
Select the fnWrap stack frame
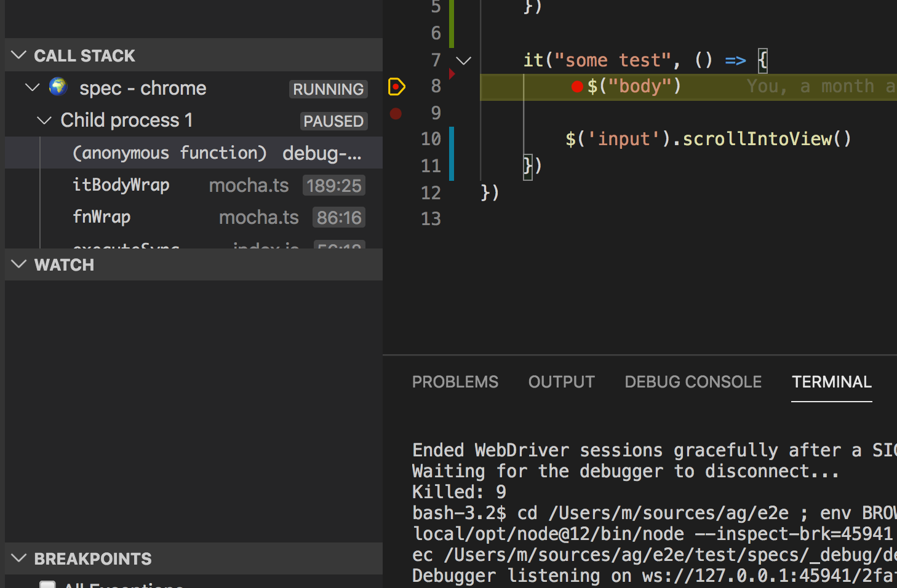[x=194, y=217]
